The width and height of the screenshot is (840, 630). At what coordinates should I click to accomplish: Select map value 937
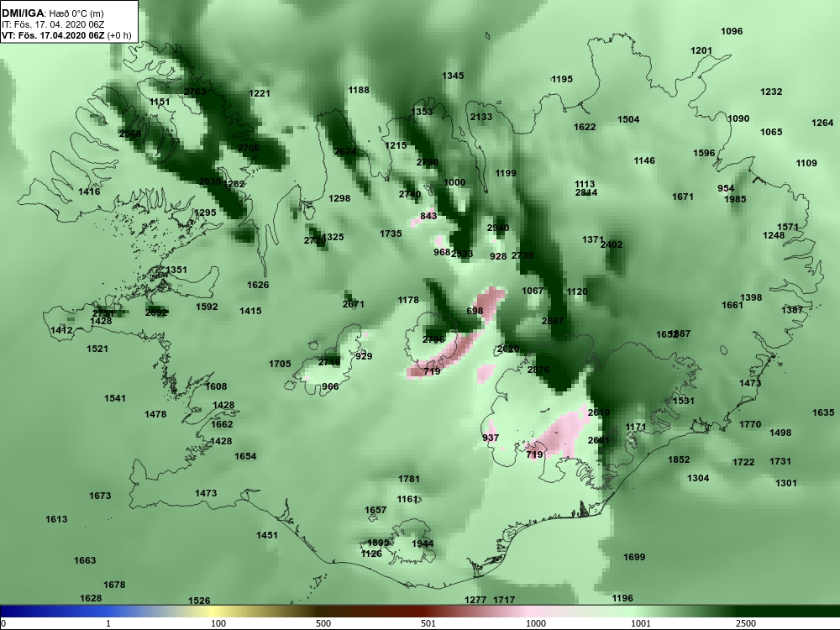pyautogui.click(x=491, y=438)
